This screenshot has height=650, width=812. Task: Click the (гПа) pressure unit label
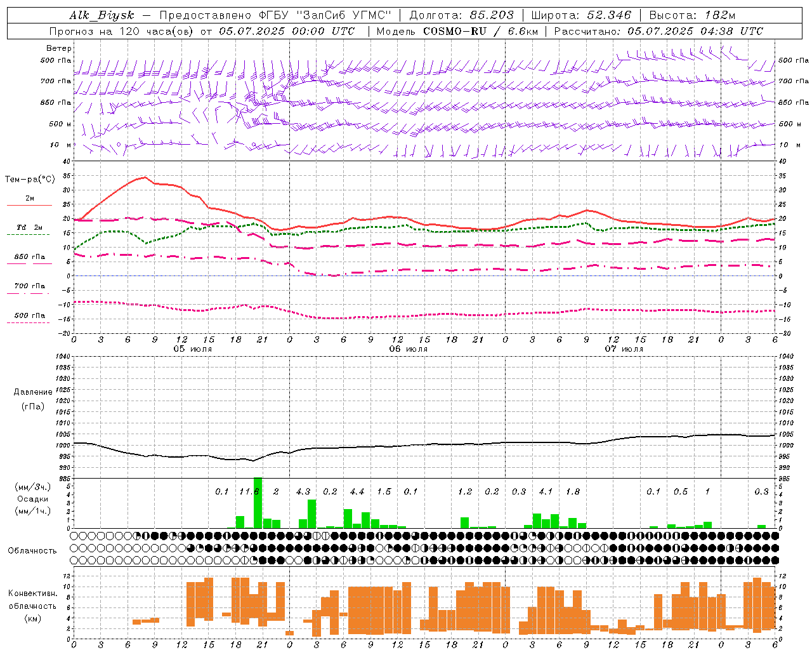click(x=33, y=406)
